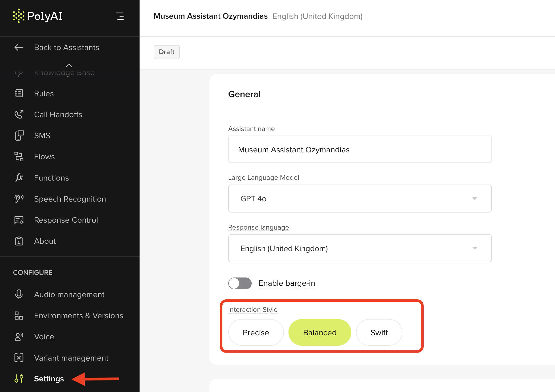This screenshot has height=392, width=555.
Task: Select the Swift interaction style
Action: coord(379,333)
